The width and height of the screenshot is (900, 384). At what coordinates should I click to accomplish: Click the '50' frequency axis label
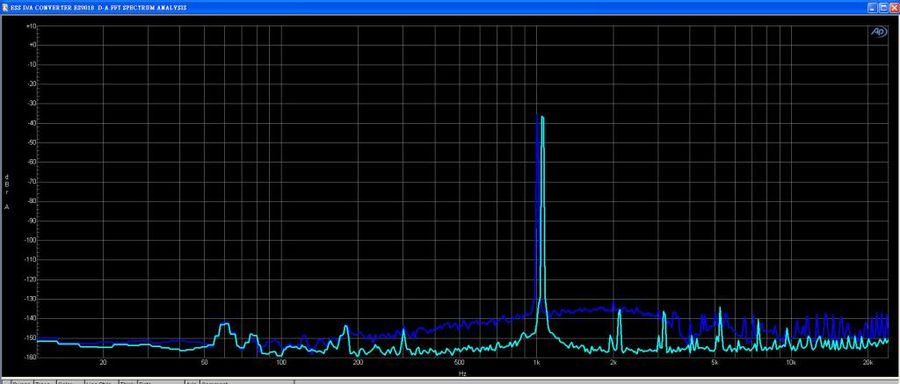coord(204,363)
